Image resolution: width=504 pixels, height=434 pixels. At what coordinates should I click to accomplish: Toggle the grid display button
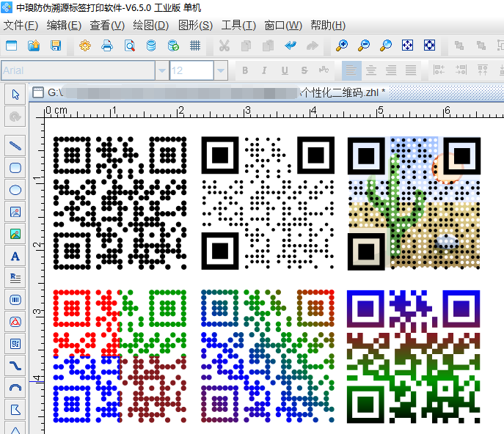(195, 46)
